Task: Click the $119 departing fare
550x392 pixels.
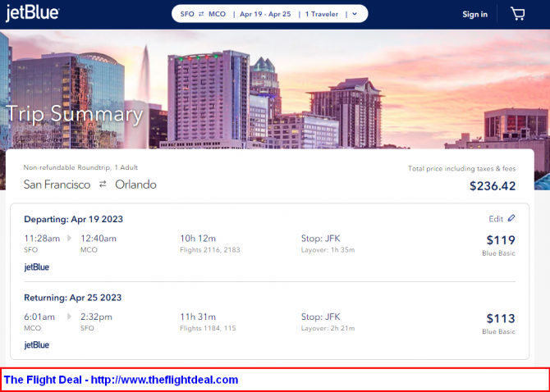Action: click(501, 240)
